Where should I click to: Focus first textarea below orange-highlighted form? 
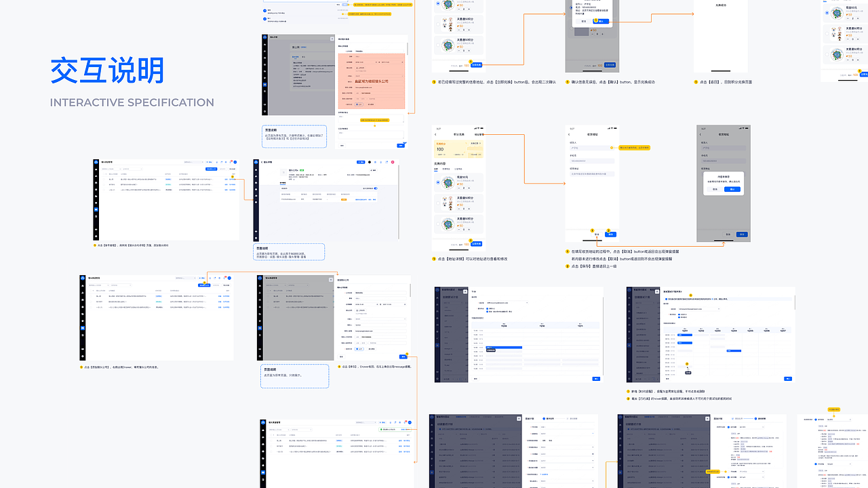(371, 119)
